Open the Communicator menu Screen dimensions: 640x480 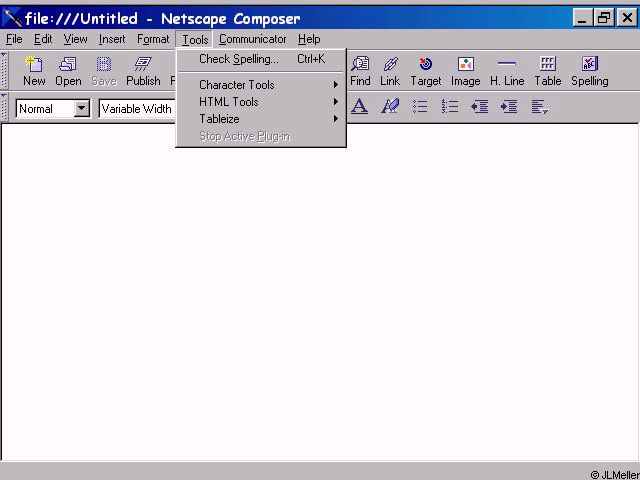(253, 40)
